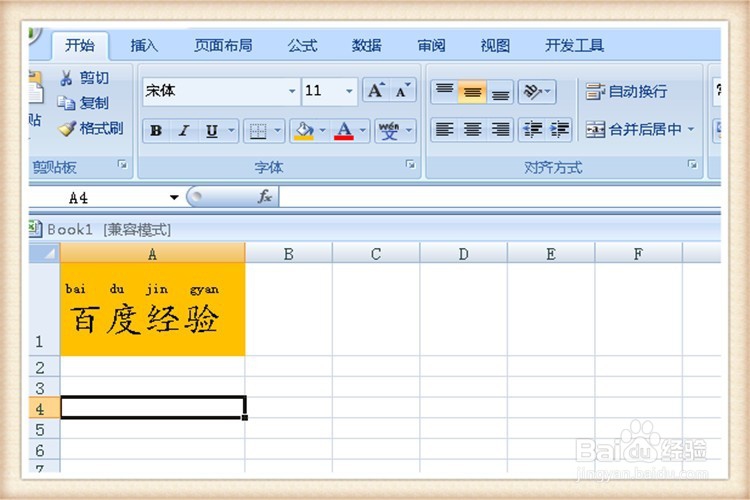Click the Cut (剪切) scissors icon

[66, 78]
